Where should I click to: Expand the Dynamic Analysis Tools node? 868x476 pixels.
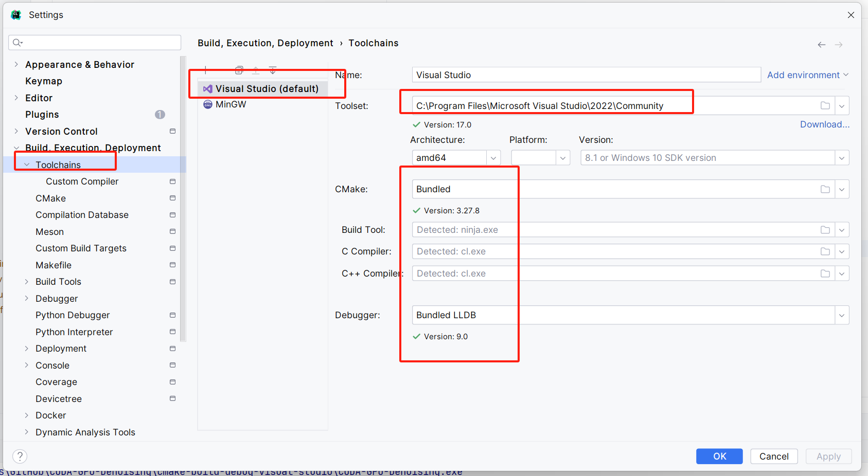click(26, 432)
